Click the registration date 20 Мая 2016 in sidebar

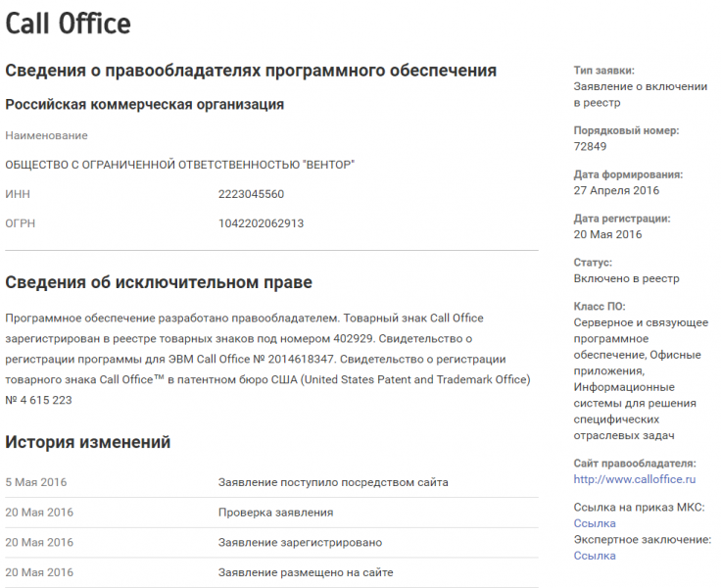(x=607, y=234)
